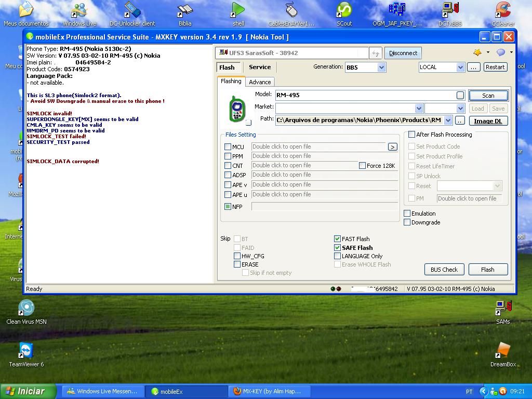Click the BUS Check button
The height and width of the screenshot is (399, 532).
click(x=444, y=270)
